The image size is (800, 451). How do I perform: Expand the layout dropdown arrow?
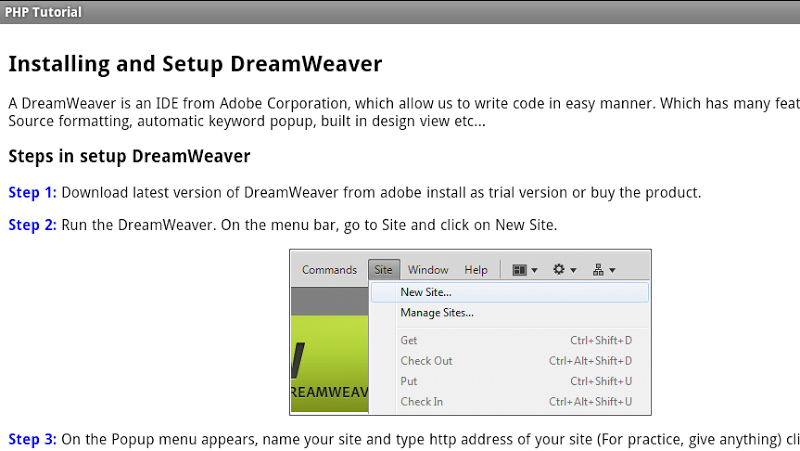(534, 270)
